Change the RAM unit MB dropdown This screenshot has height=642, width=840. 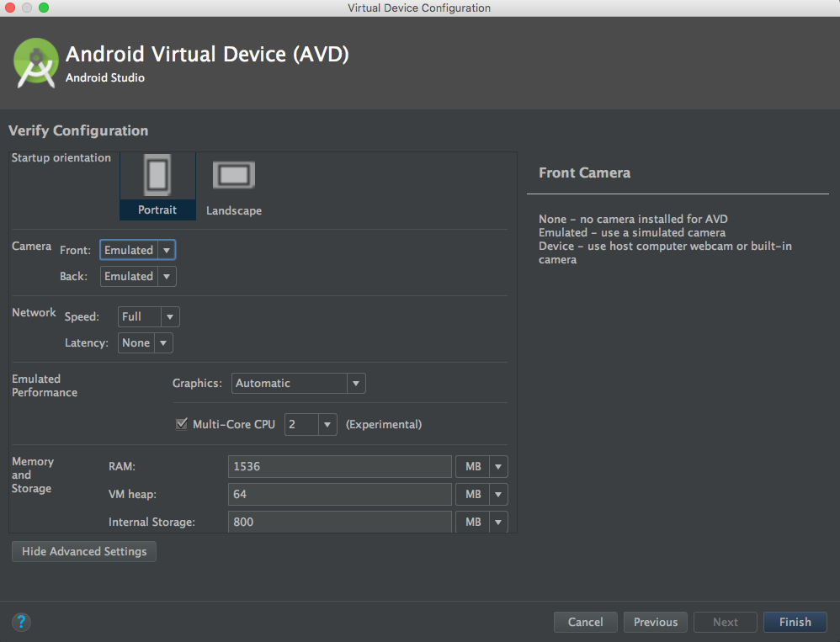pyautogui.click(x=481, y=466)
